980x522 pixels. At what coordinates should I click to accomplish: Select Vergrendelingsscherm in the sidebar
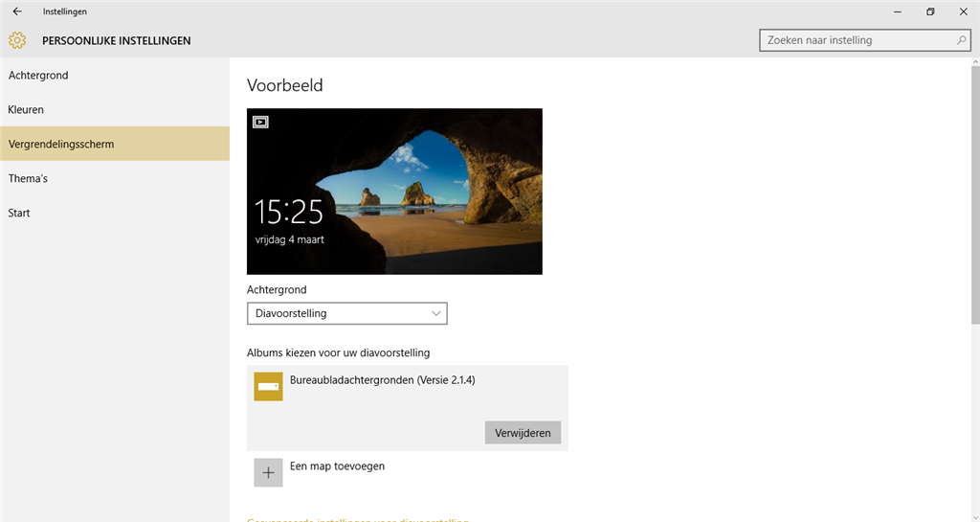pos(115,144)
